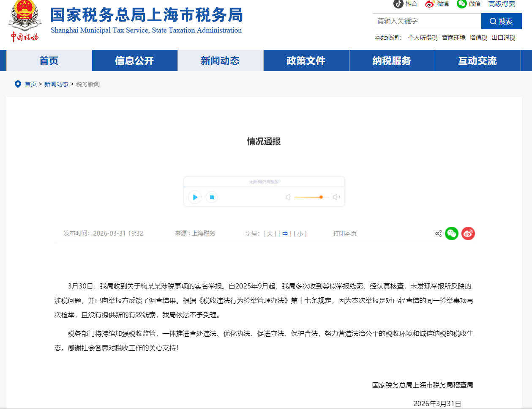Stop the audio narration playback
This screenshot has height=409, width=532.
pos(212,197)
